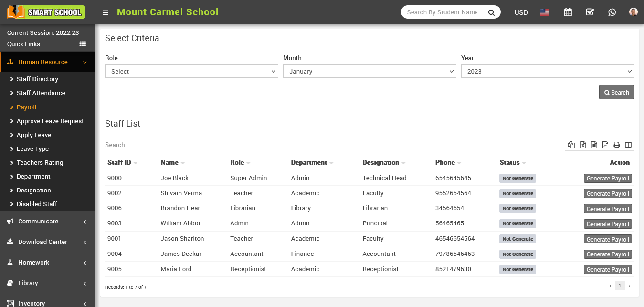
Task: Open the Role dropdown
Action: click(x=191, y=71)
